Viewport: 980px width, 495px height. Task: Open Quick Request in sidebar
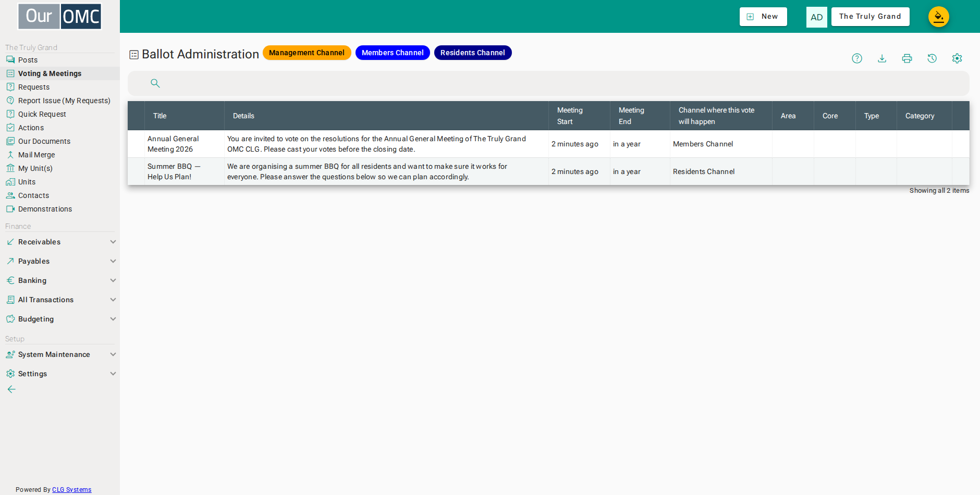point(42,114)
